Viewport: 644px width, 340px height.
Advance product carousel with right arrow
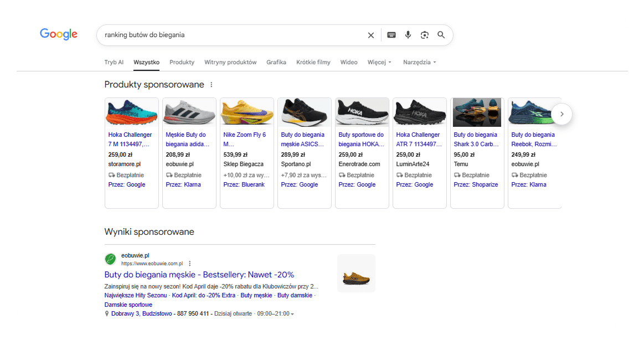click(x=562, y=114)
